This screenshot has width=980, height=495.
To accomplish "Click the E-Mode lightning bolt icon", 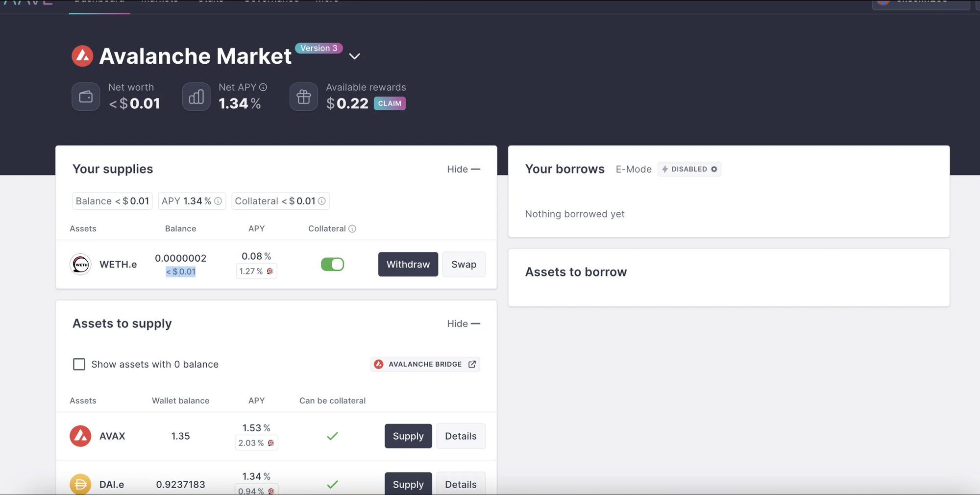I will pyautogui.click(x=665, y=169).
